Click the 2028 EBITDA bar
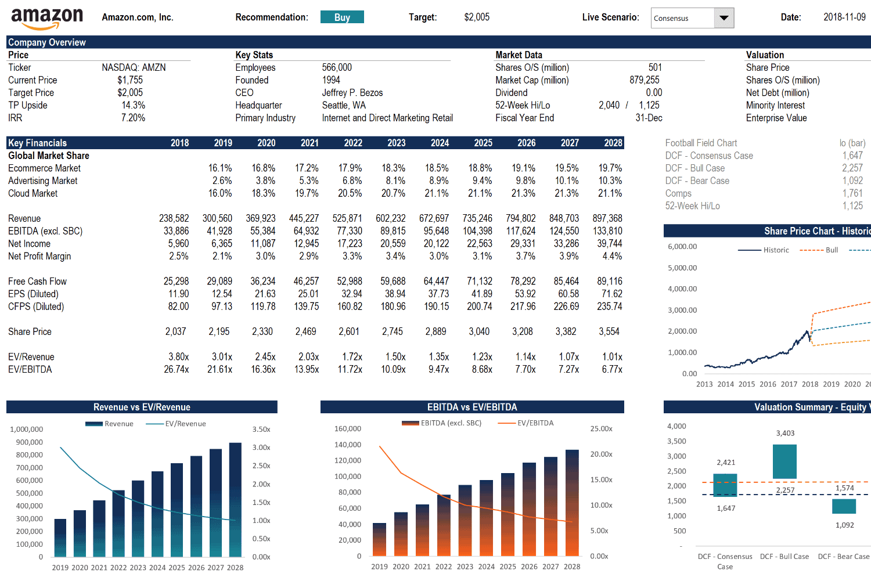This screenshot has height=588, width=871. 572,503
